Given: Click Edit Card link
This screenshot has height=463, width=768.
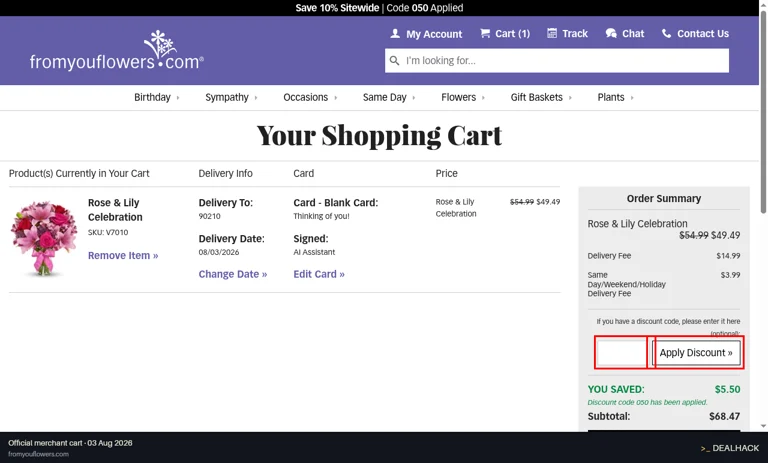Looking at the screenshot, I should 319,274.
